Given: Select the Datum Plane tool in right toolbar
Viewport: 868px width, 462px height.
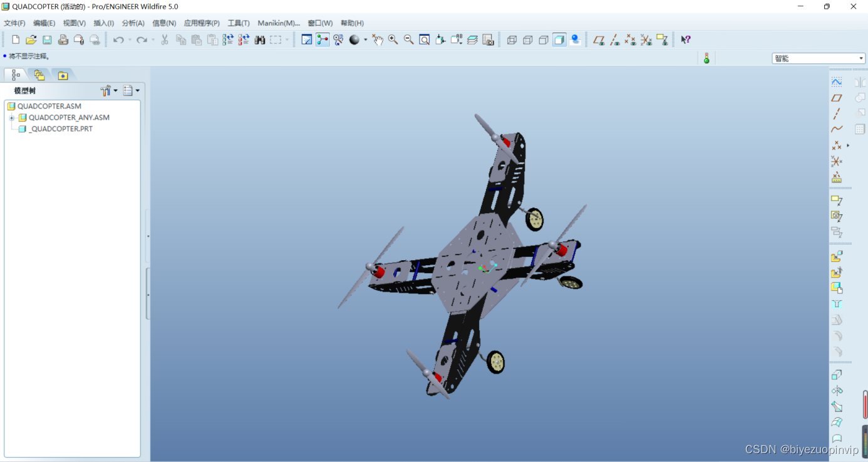Looking at the screenshot, I should pos(837,97).
